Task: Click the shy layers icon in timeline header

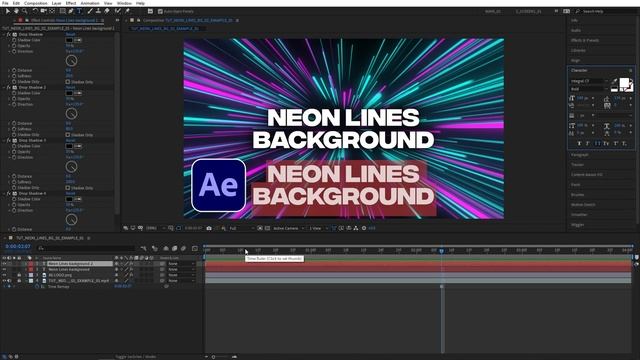Action: pyautogui.click(x=166, y=248)
